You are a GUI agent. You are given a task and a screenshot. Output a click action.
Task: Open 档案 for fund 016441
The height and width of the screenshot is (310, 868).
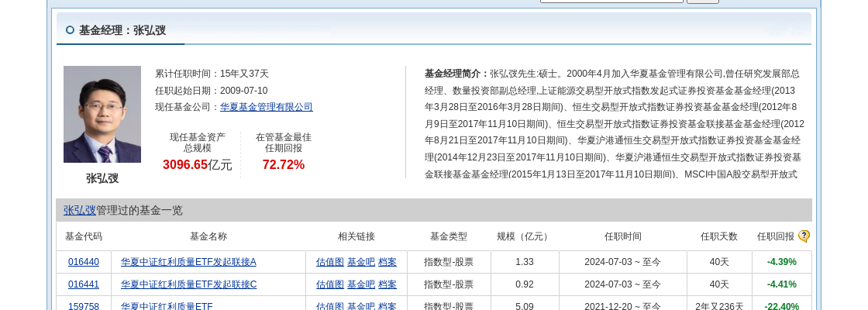coord(387,284)
